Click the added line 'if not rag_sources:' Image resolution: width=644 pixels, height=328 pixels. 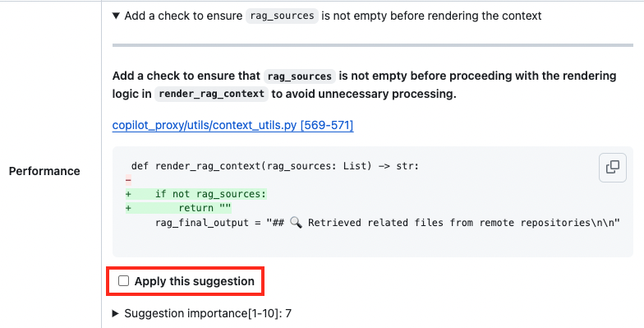(x=196, y=194)
